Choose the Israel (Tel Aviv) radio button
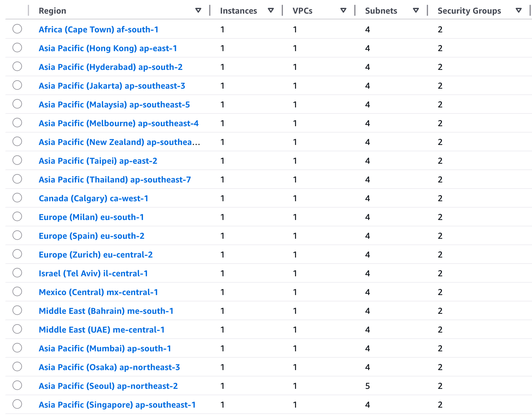The height and width of the screenshot is (417, 532). [x=17, y=273]
